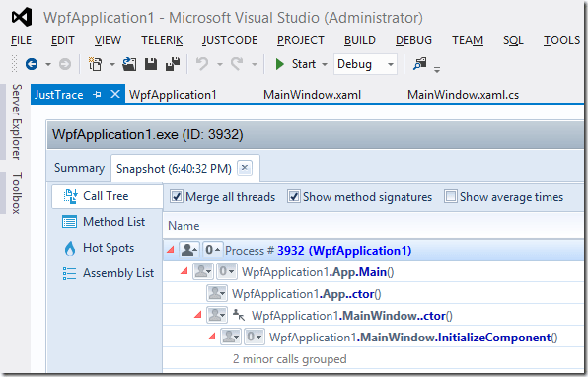Collapse the App.Main() tree node

(x=184, y=271)
